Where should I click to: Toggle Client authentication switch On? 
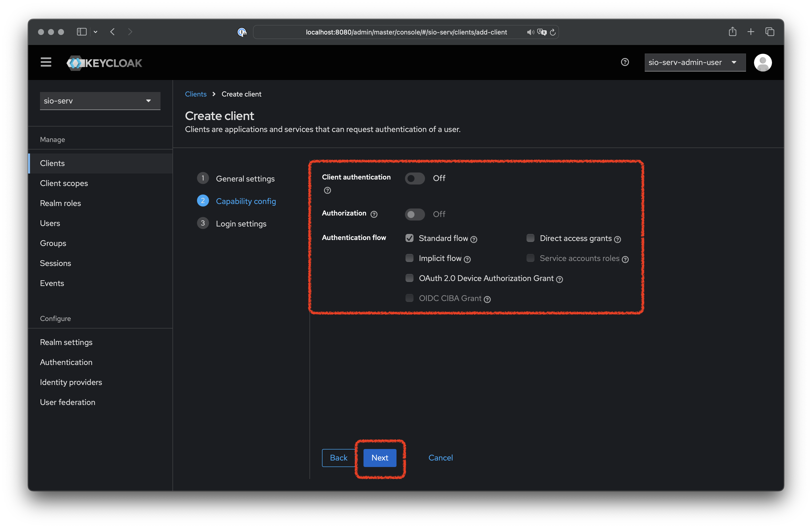(414, 177)
